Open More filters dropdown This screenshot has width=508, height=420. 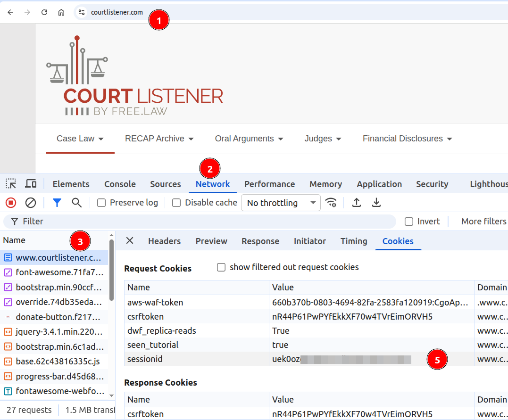[484, 222]
